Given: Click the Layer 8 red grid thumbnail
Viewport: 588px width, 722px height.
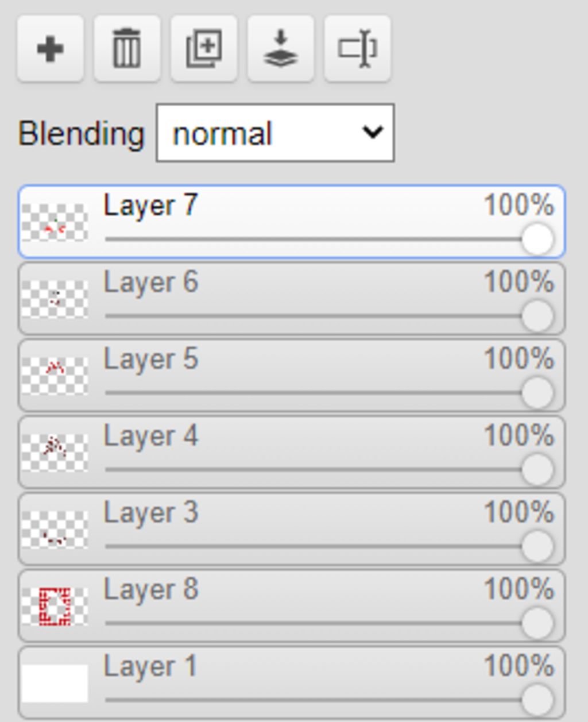Looking at the screenshot, I should (55, 606).
